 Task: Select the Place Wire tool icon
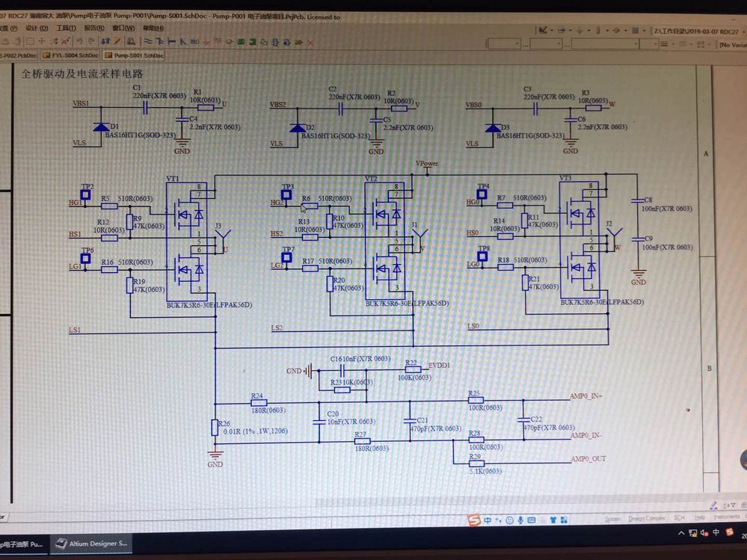click(x=148, y=42)
